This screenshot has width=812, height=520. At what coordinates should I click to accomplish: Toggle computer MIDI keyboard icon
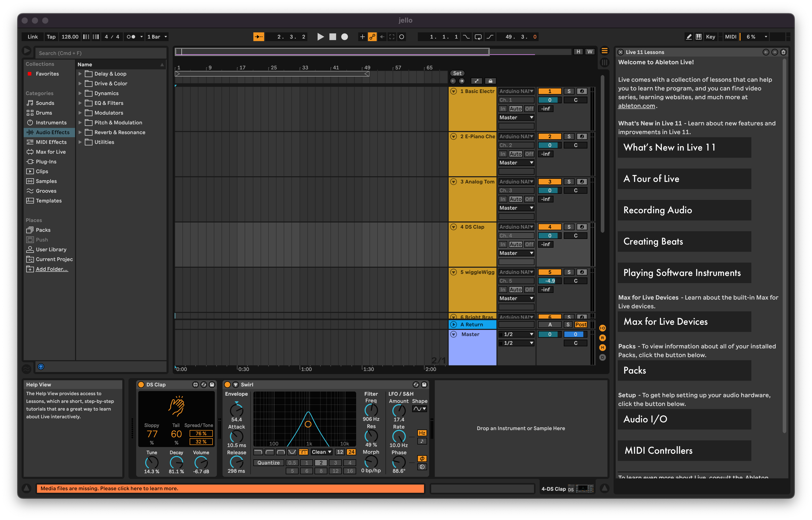[699, 37]
